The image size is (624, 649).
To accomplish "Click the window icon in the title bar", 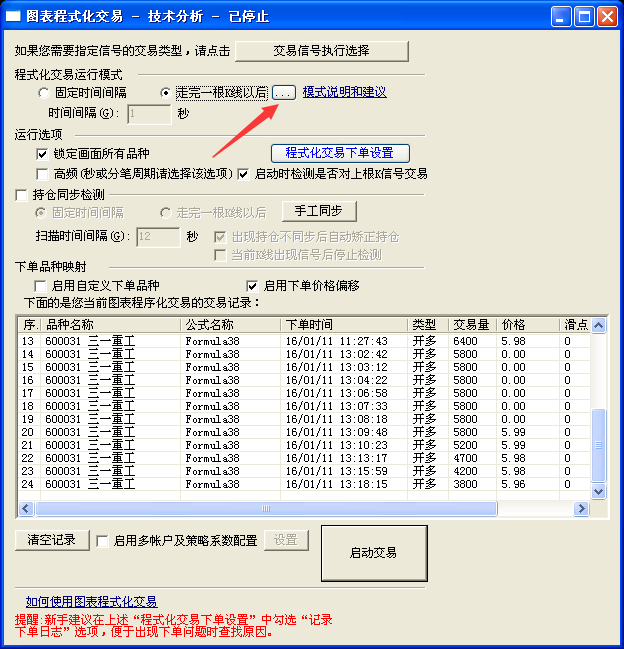I will coord(13,17).
